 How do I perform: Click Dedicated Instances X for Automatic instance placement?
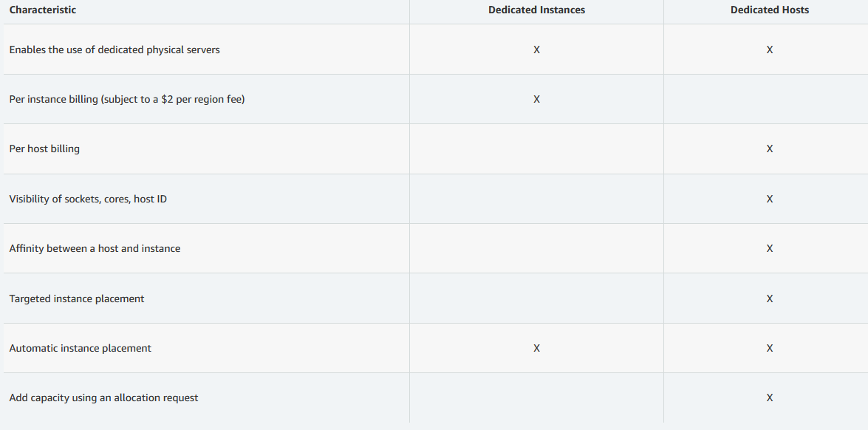(x=536, y=348)
